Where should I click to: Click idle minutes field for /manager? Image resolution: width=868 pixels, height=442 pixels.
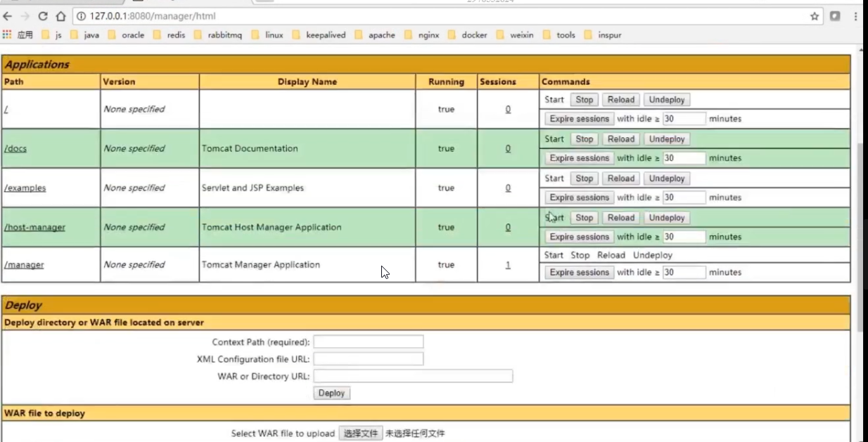pos(684,273)
